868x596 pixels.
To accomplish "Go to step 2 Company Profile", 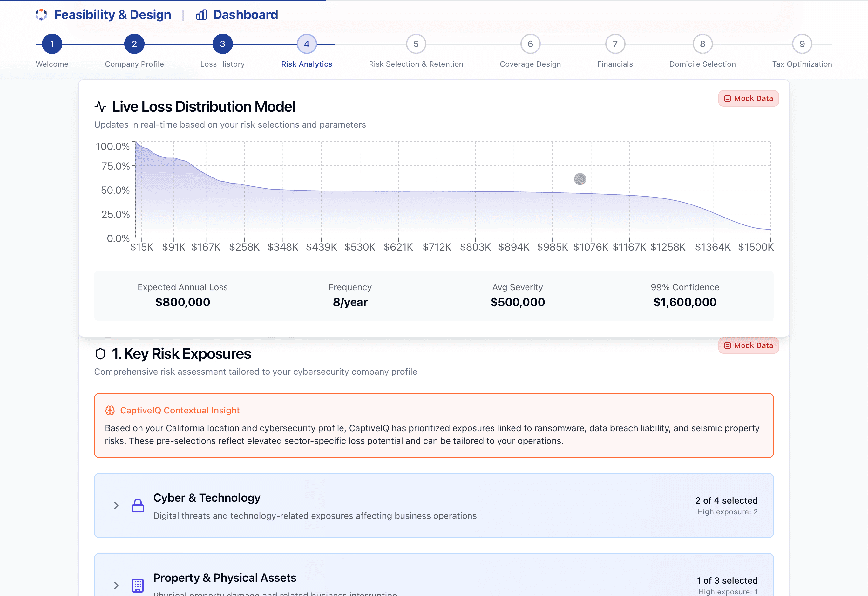I will 134,44.
